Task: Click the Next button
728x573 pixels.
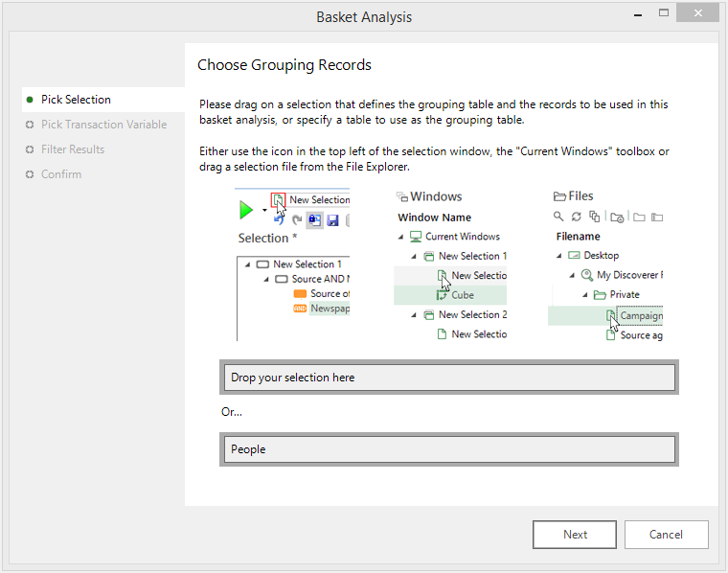Action: [575, 535]
